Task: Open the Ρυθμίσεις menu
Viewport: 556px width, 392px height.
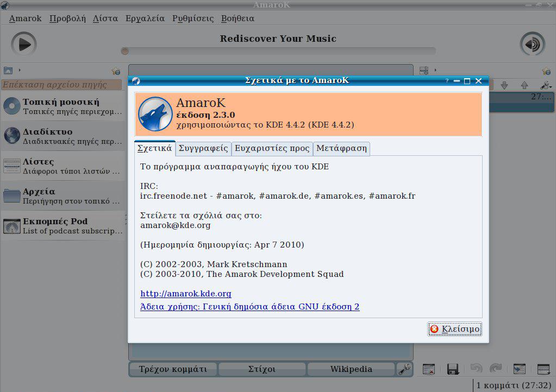Action: click(193, 18)
